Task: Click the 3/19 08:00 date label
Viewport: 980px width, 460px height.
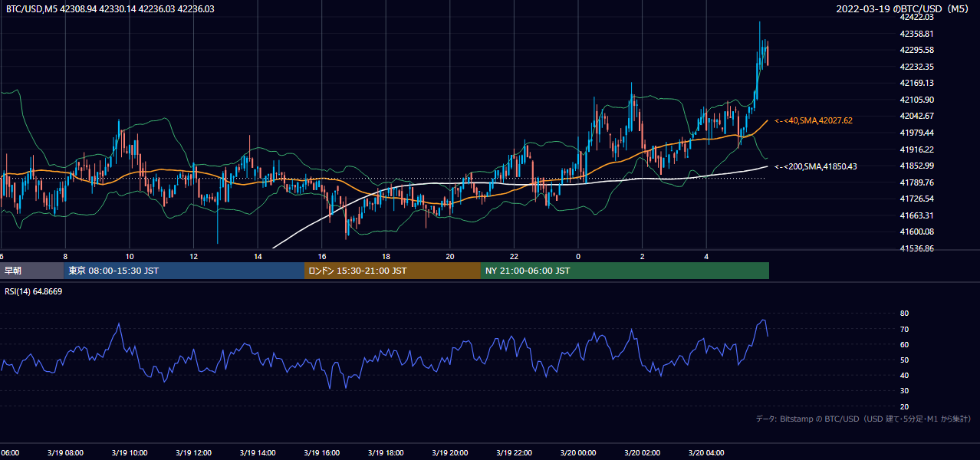Action: click(65, 453)
